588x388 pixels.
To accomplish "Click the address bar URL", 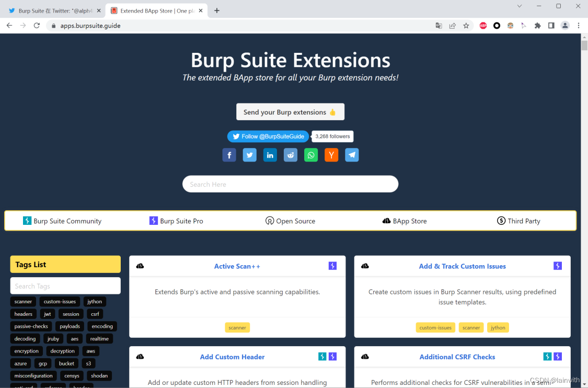I will [x=90, y=26].
